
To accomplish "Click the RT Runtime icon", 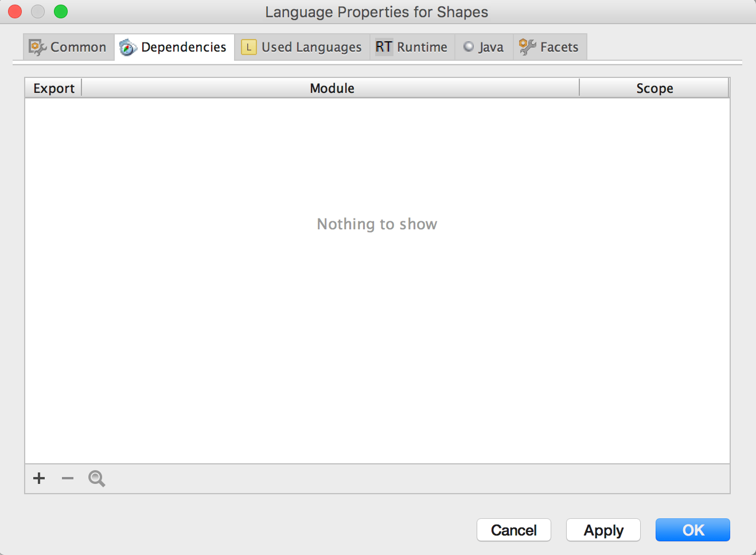I will pos(384,46).
